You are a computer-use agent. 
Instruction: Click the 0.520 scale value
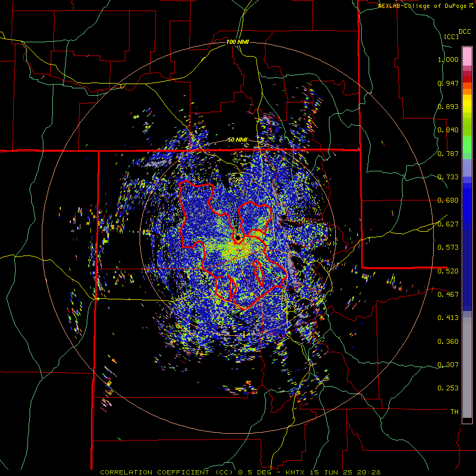click(448, 271)
